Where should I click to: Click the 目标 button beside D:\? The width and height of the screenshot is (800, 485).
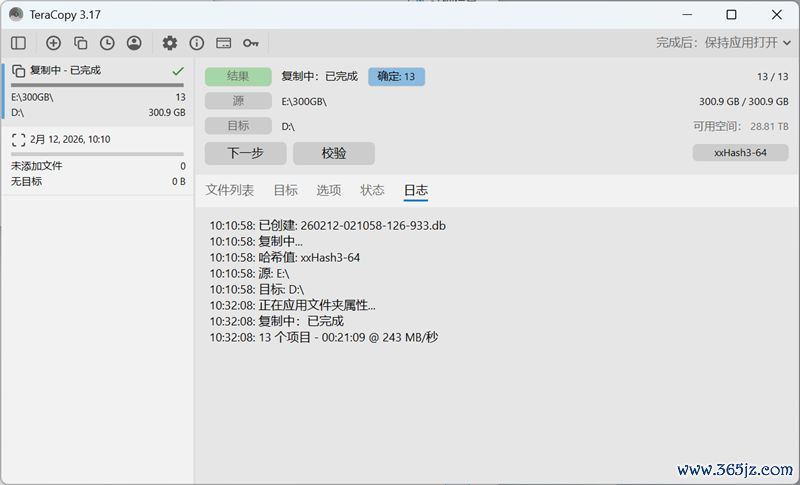(x=238, y=125)
